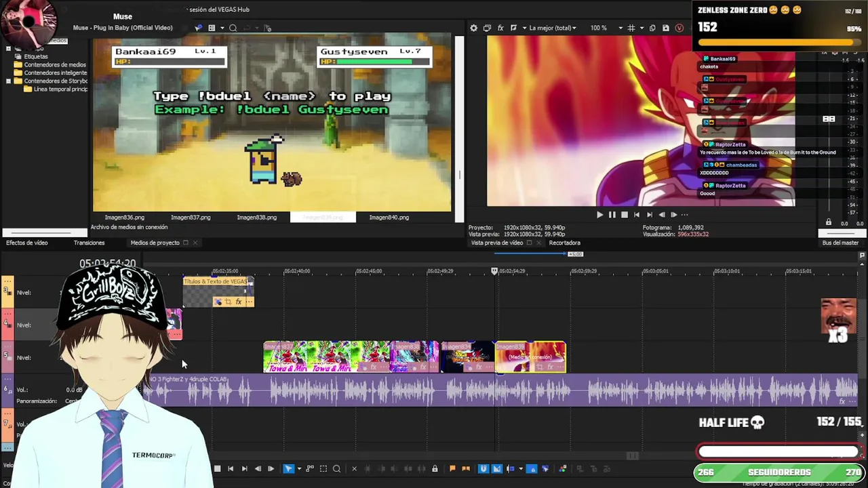Pause the video preview
The width and height of the screenshot is (868, 488).
click(x=612, y=215)
